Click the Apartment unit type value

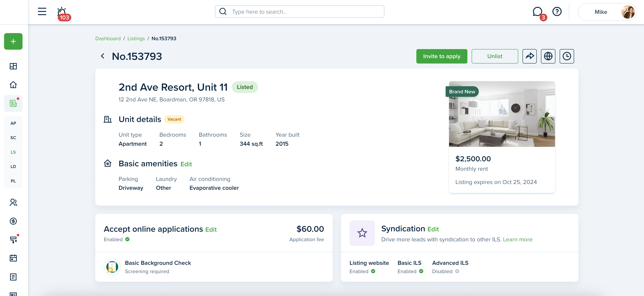coord(132,144)
